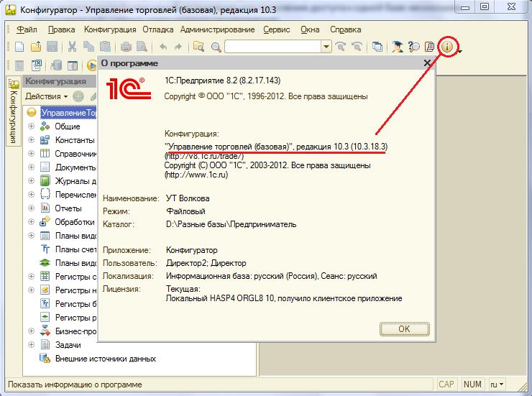Expand the Отчеты tree node
Image resolution: width=532 pixels, height=396 pixels.
pyautogui.click(x=31, y=208)
